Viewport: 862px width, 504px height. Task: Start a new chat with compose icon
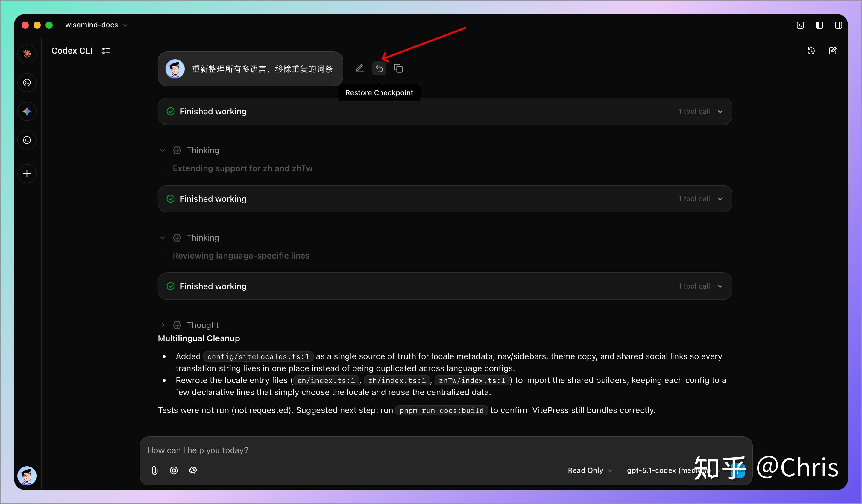(833, 51)
